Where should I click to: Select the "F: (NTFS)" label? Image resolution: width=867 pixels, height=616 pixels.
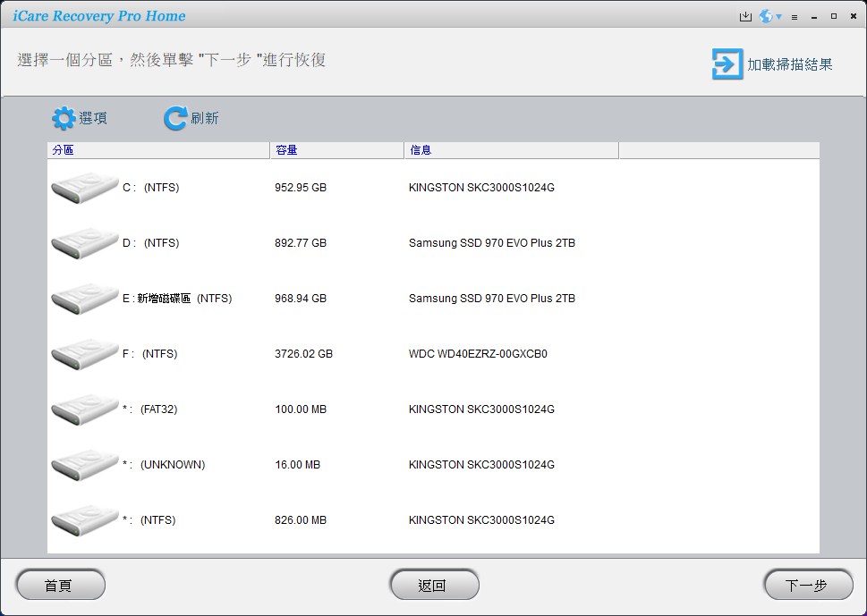(149, 353)
